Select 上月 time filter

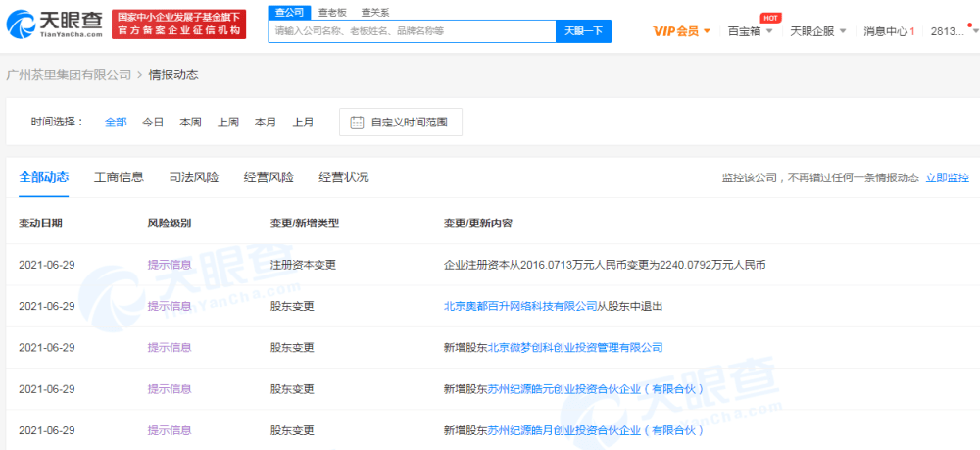(x=303, y=123)
